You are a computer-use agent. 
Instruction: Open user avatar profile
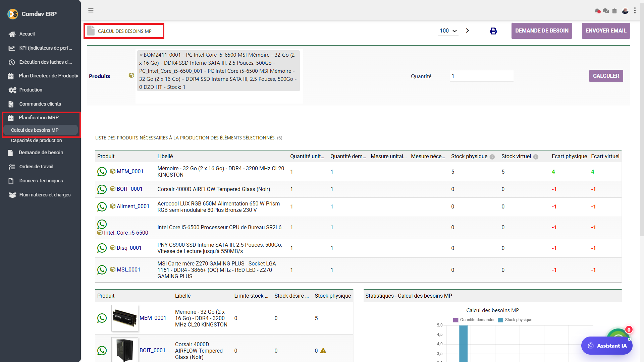(x=625, y=11)
